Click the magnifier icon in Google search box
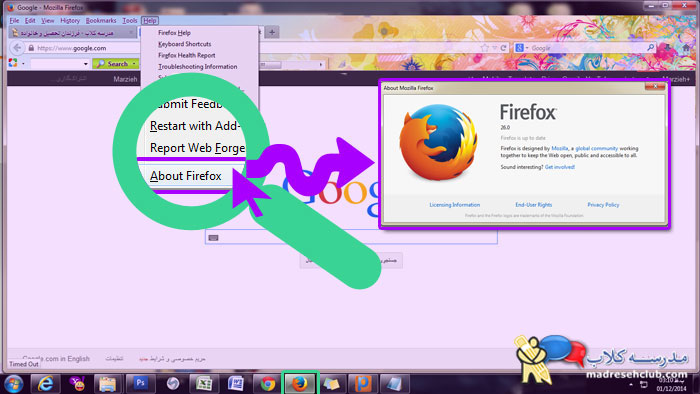This screenshot has height=394, width=700. [x=650, y=47]
